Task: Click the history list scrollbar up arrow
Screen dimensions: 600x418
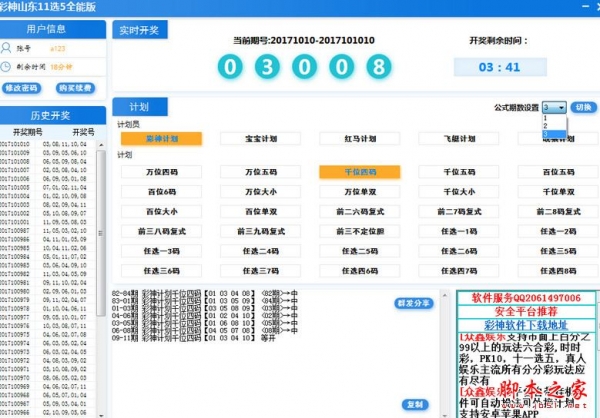Action: pyautogui.click(x=101, y=145)
